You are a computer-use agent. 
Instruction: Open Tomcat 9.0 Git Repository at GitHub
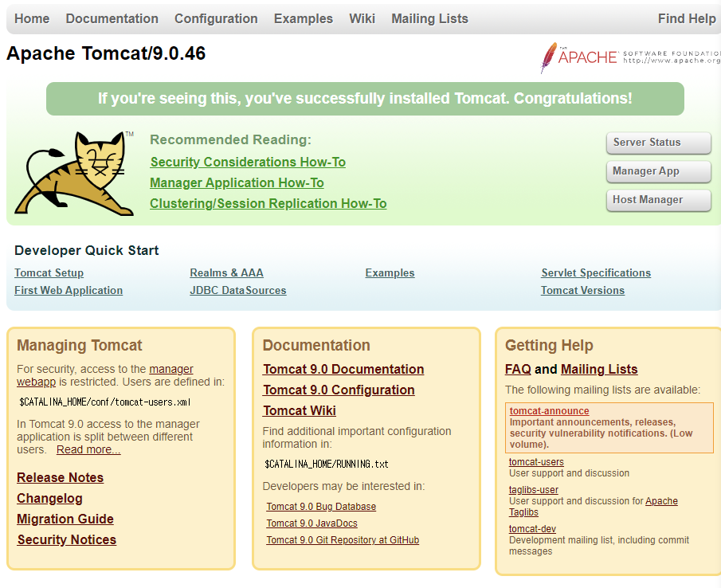tap(343, 540)
